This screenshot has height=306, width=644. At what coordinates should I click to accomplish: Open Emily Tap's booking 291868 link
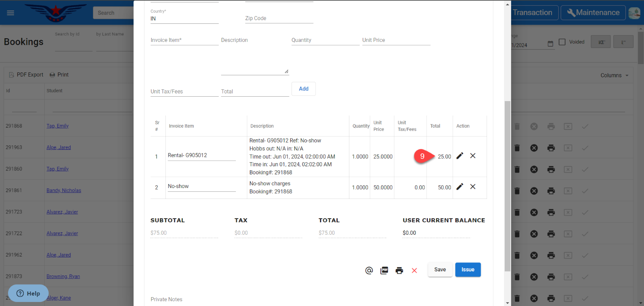[x=58, y=126]
